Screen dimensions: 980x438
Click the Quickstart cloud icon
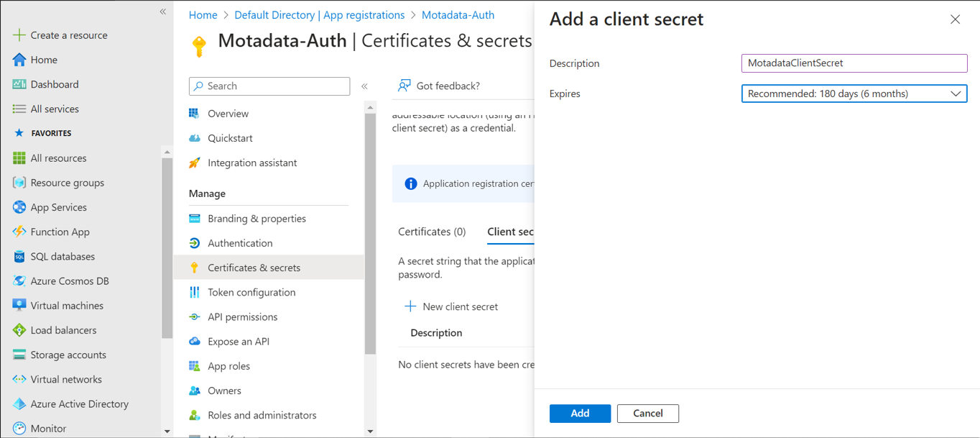(195, 138)
